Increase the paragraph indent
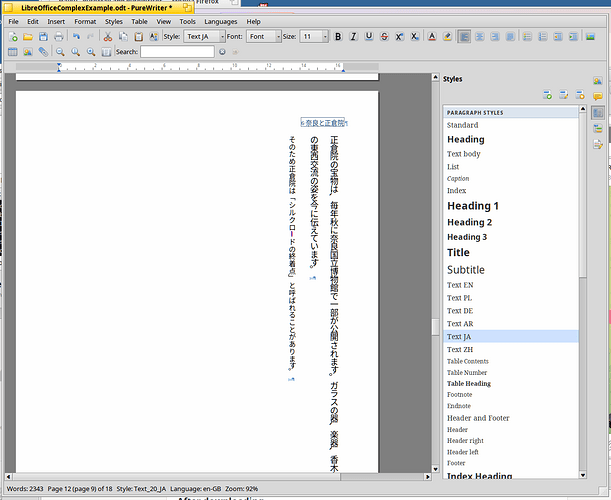 tap(573, 37)
